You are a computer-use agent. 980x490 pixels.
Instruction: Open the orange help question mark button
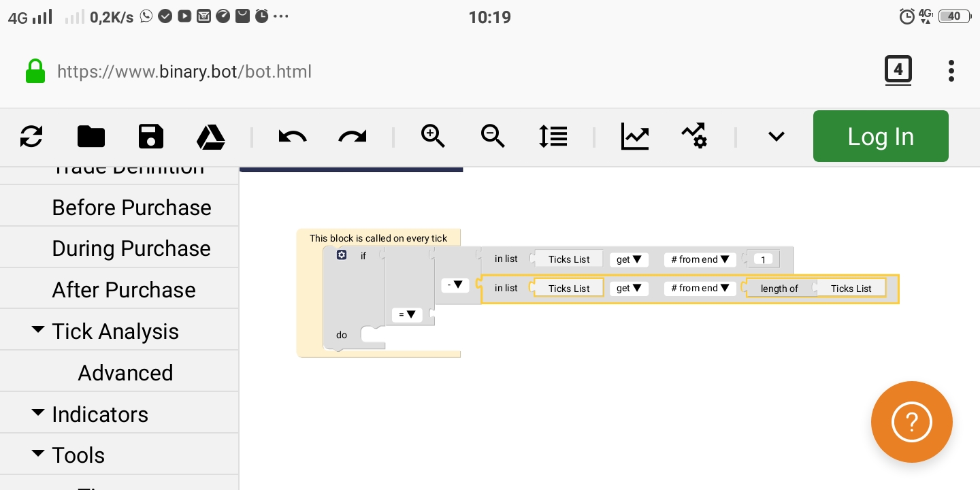[x=912, y=422]
